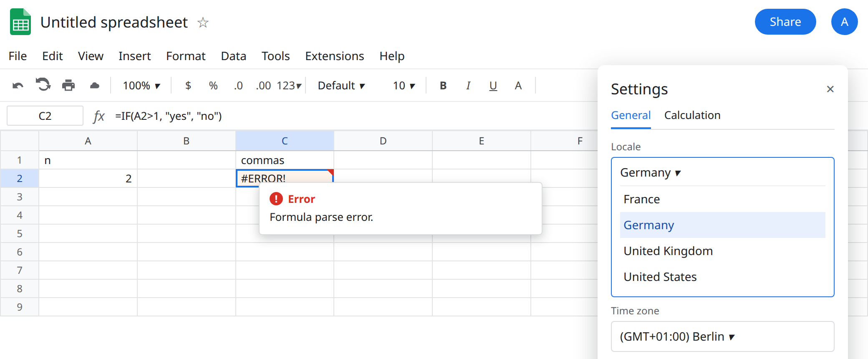Open the Help menu
Image resolution: width=868 pixels, height=359 pixels.
click(x=392, y=56)
